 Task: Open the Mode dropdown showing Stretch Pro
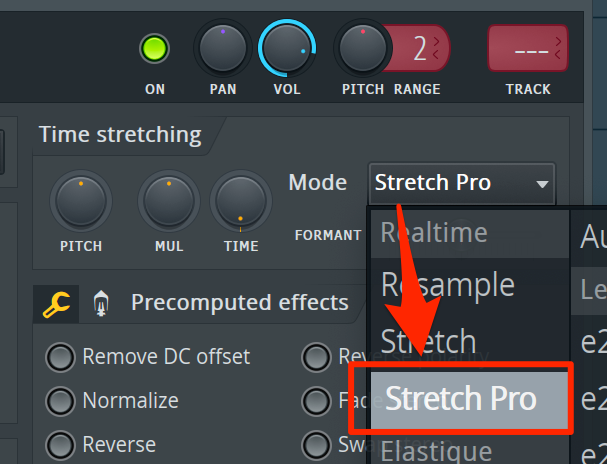point(462,183)
